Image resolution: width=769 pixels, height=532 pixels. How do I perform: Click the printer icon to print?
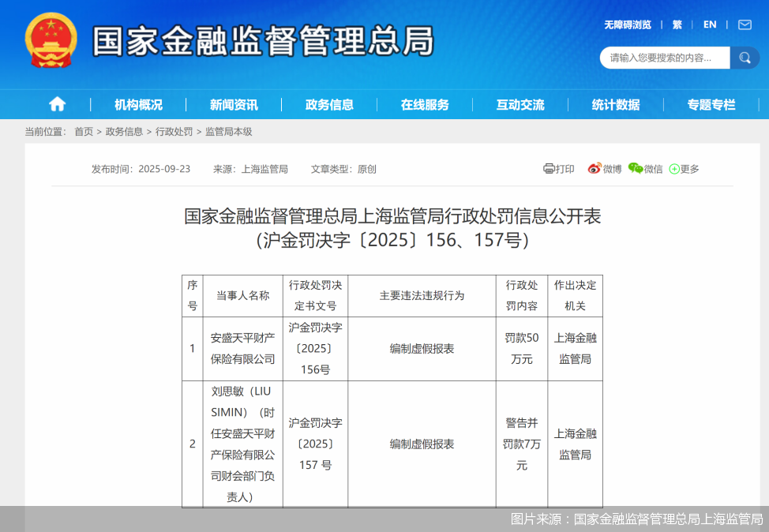pos(549,169)
